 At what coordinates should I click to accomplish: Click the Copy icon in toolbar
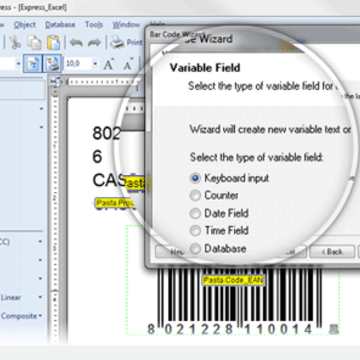coord(34,43)
